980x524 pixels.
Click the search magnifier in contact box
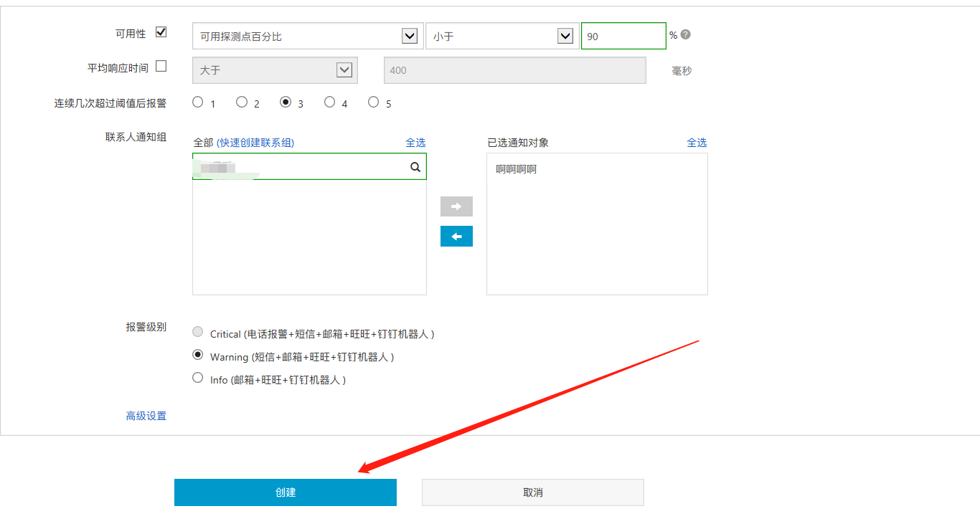coord(415,166)
